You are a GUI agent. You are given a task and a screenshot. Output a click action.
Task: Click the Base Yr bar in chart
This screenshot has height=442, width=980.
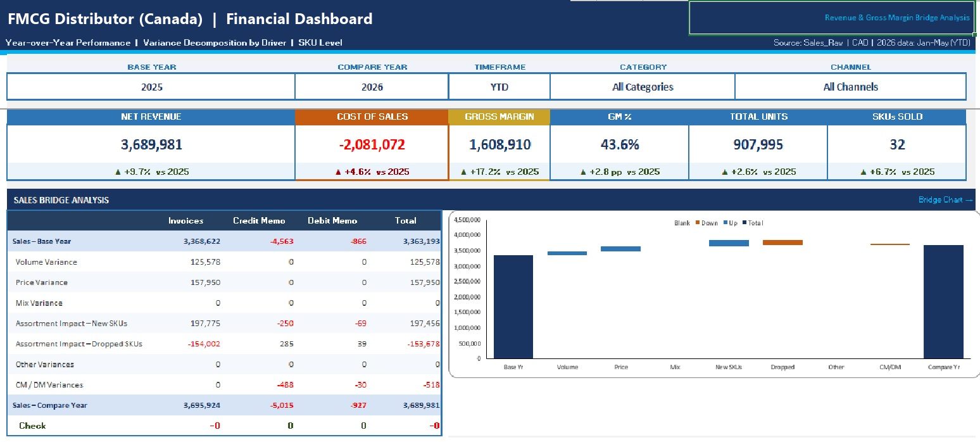[513, 307]
